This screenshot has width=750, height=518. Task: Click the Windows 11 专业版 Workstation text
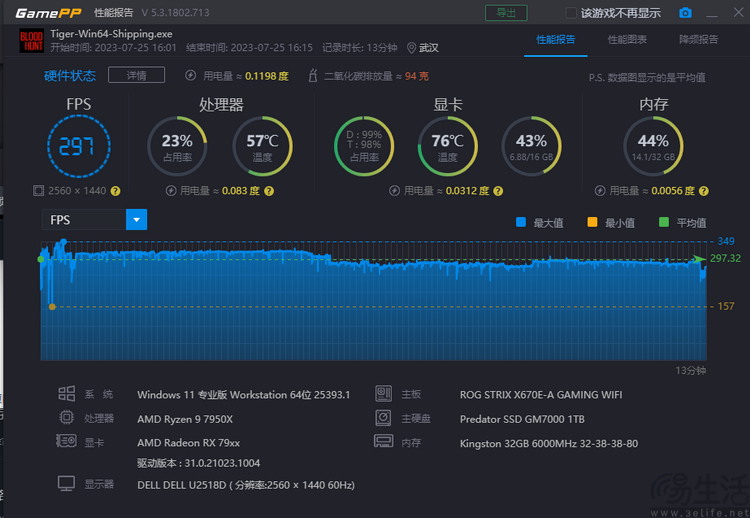[243, 395]
